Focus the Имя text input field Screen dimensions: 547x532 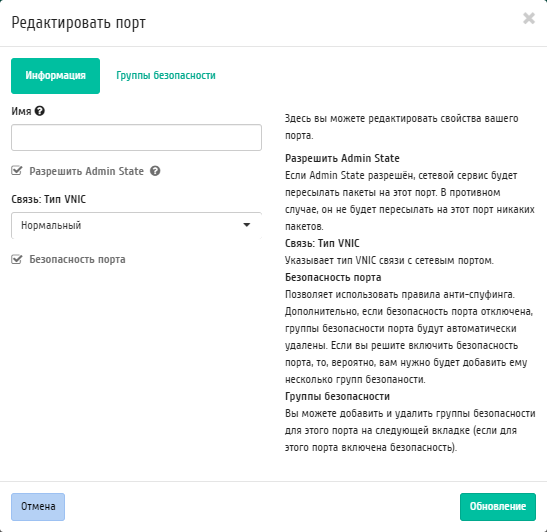tap(136, 137)
